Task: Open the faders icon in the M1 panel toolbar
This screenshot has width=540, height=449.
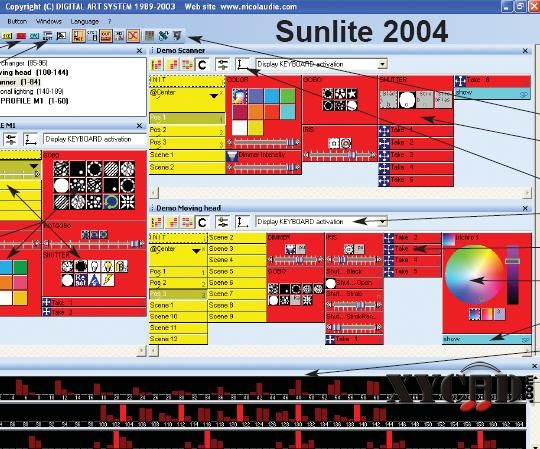Action: coord(11,139)
